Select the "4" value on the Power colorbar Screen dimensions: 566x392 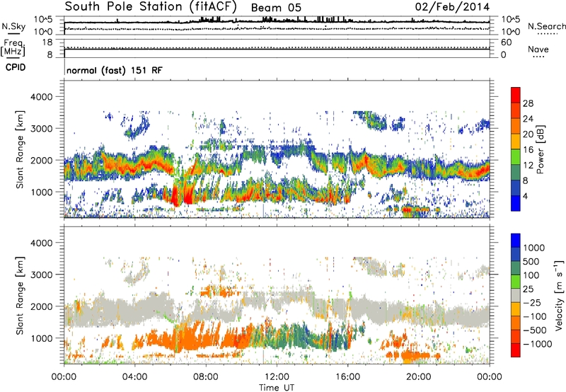tap(525, 197)
